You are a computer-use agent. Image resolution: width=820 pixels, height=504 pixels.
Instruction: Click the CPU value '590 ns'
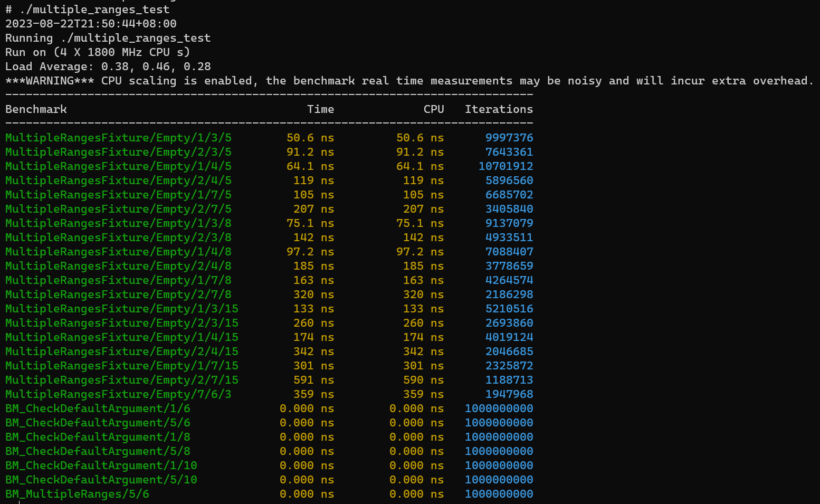(x=423, y=380)
